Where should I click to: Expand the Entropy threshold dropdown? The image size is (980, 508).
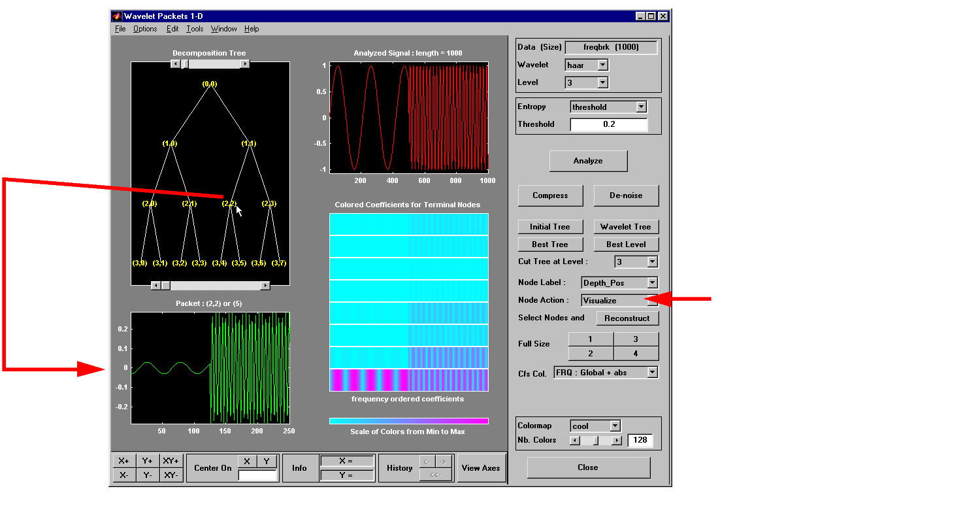click(x=641, y=107)
